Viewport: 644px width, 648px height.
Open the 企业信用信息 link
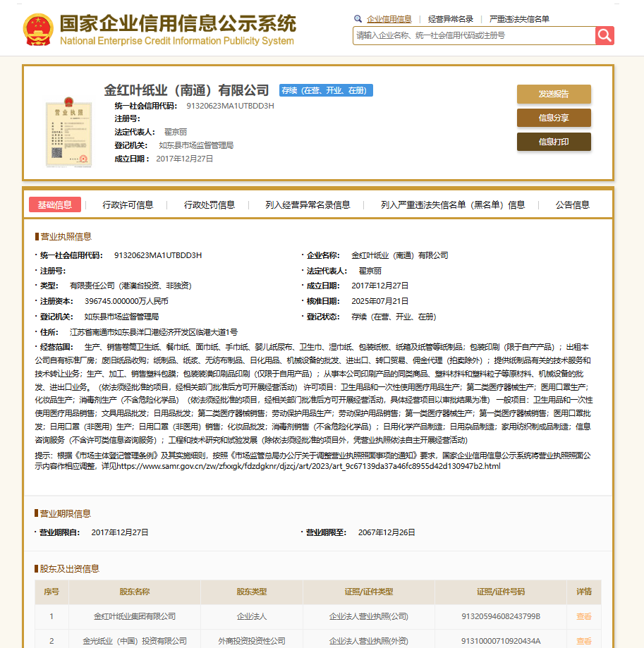click(389, 19)
